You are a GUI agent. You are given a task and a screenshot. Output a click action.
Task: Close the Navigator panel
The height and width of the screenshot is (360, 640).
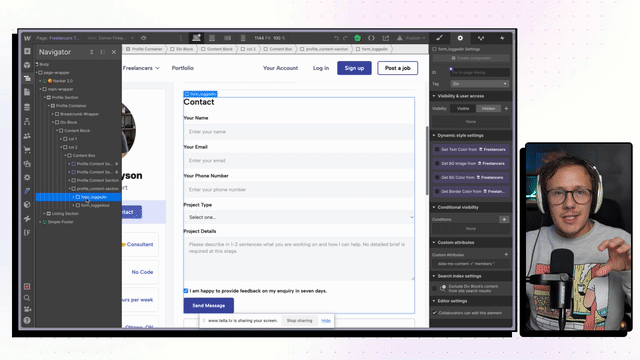(x=114, y=52)
